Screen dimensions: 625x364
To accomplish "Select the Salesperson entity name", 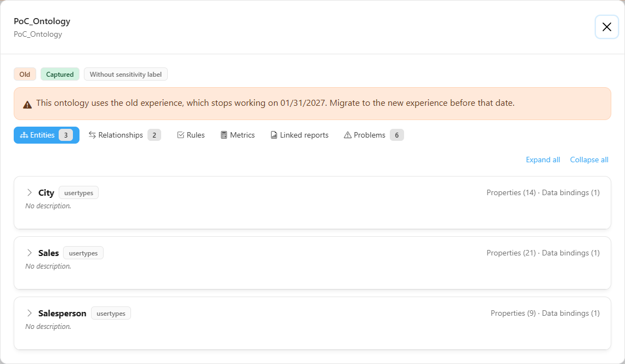I will click(x=62, y=314).
